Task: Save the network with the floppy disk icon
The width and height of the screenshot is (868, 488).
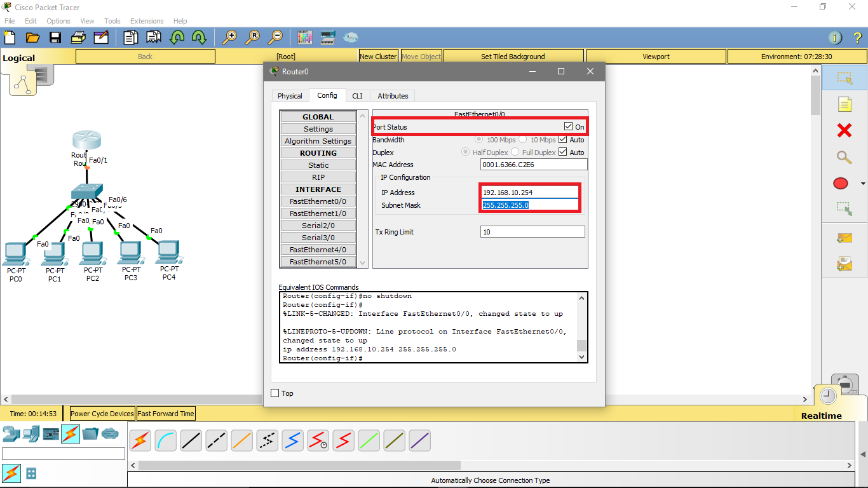Action: [55, 37]
